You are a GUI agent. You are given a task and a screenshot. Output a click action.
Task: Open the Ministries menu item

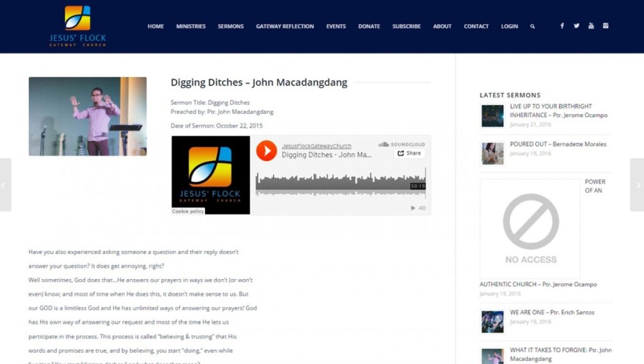coord(191,26)
